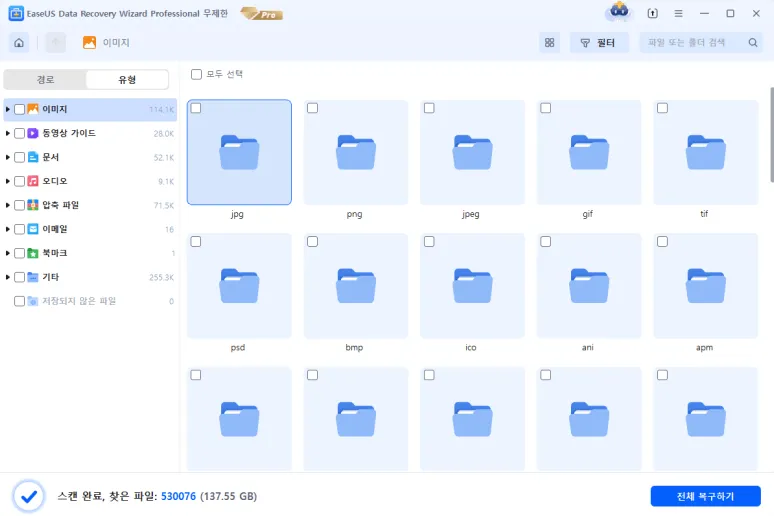Open the jpg folder thumbnail
The height and width of the screenshot is (516, 774).
[x=239, y=152]
